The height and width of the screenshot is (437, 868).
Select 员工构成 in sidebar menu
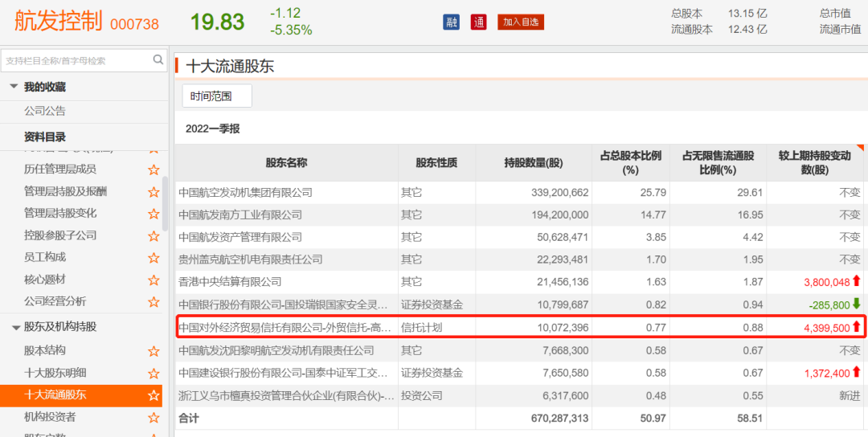(45, 257)
